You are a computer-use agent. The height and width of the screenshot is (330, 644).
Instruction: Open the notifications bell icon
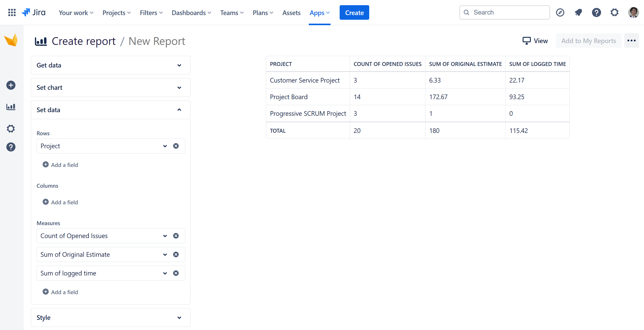point(578,12)
